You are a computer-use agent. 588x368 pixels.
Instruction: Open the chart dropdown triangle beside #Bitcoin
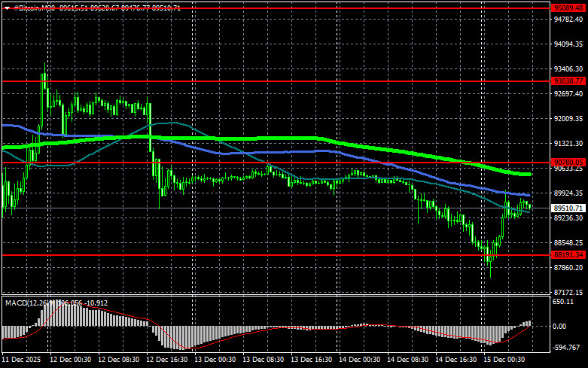click(7, 8)
